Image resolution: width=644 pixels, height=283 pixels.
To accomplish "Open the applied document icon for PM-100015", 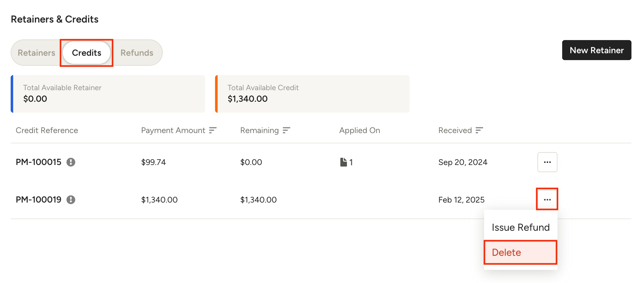I will (344, 162).
